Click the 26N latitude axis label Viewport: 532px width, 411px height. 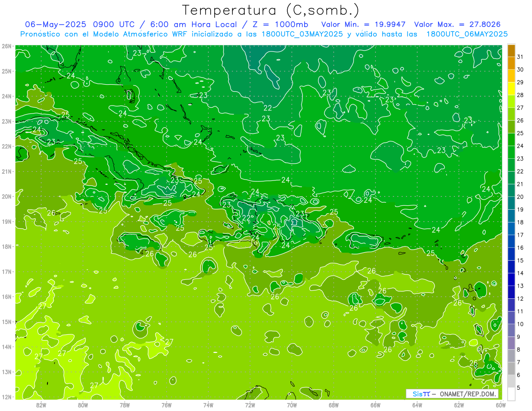point(6,46)
